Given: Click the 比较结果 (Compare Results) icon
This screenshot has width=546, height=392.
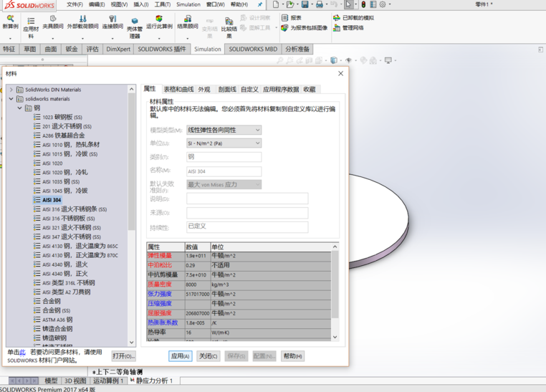Looking at the screenshot, I should pyautogui.click(x=229, y=28).
